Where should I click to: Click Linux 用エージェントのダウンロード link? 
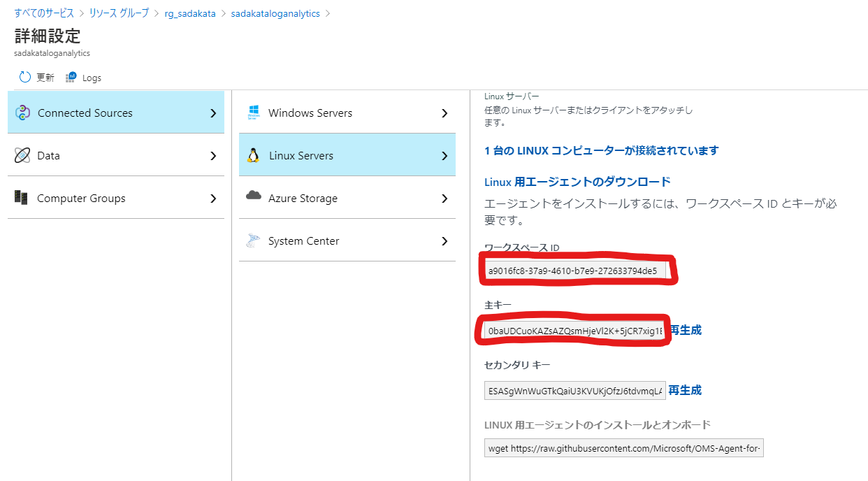click(577, 182)
